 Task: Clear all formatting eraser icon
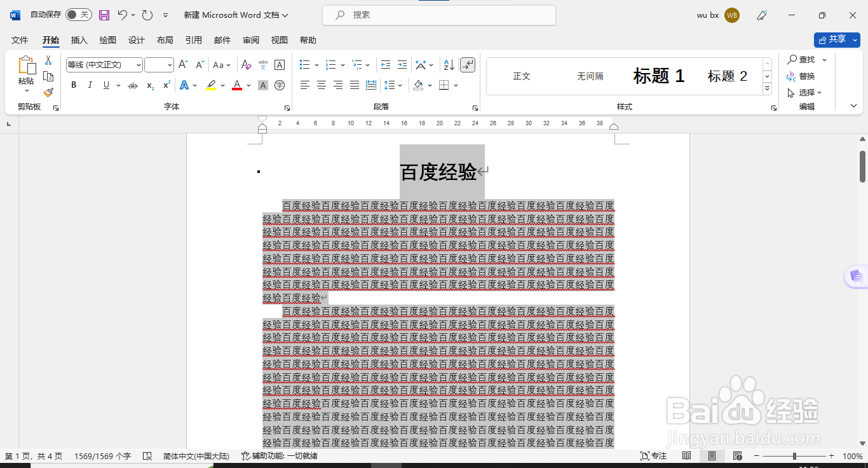(x=246, y=65)
